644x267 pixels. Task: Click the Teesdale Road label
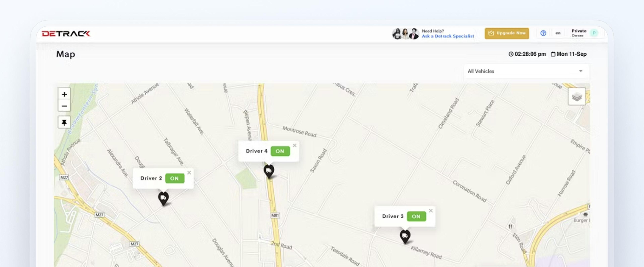click(345, 256)
